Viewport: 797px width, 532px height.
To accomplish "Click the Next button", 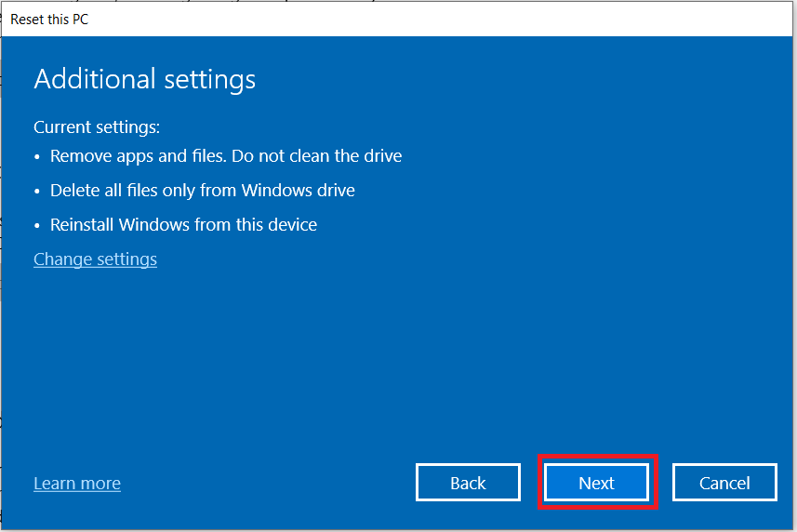I will point(597,482).
